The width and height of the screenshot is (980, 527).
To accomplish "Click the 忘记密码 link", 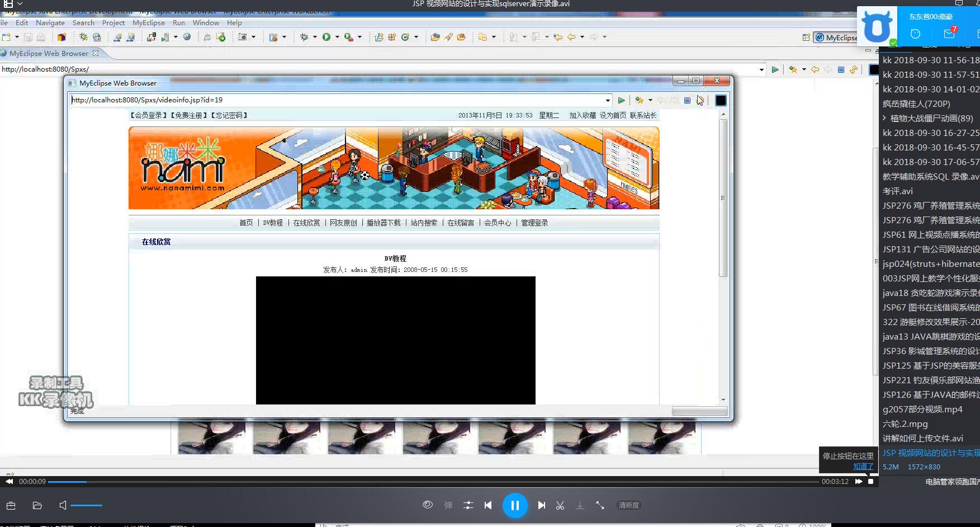I will pos(229,115).
